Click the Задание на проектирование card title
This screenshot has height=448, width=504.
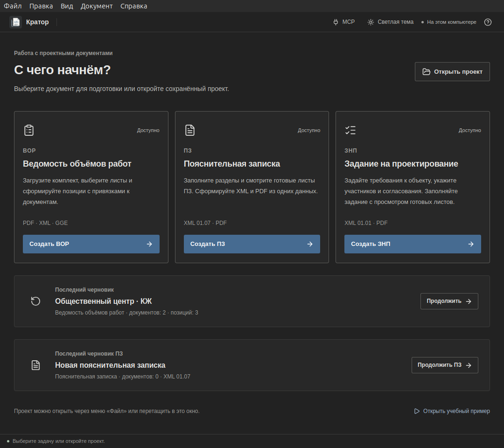(401, 164)
